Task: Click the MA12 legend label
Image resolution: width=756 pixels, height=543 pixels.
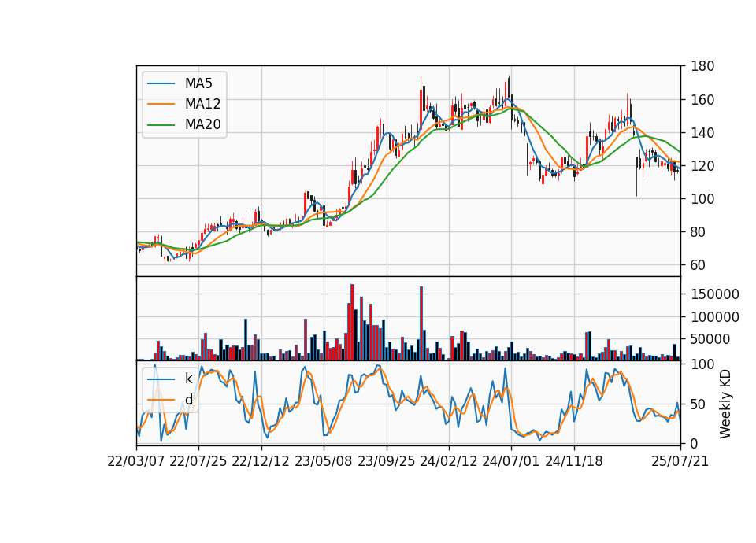Action: pos(202,104)
